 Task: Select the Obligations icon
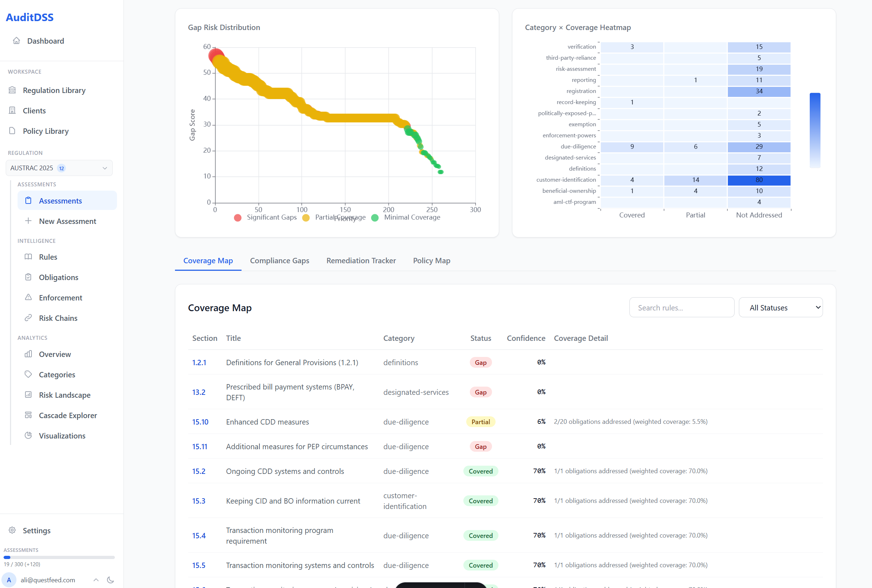click(29, 277)
